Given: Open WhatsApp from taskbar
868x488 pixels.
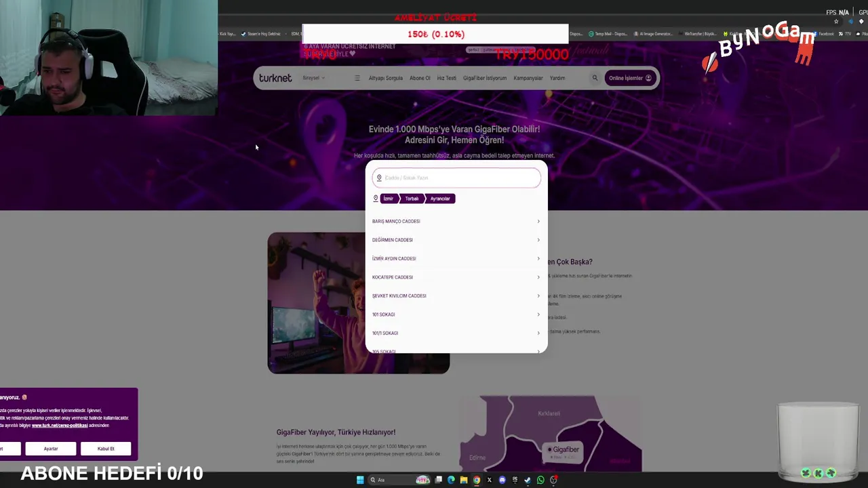Looking at the screenshot, I should [x=540, y=480].
